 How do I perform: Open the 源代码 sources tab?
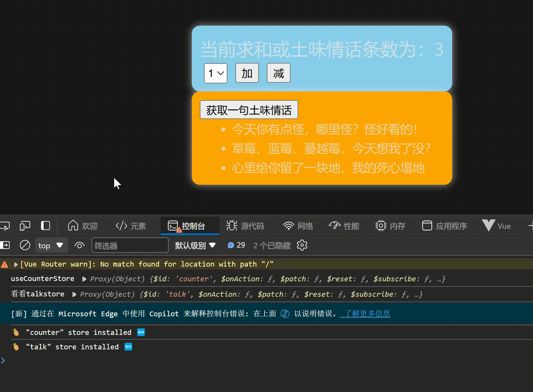[245, 226]
